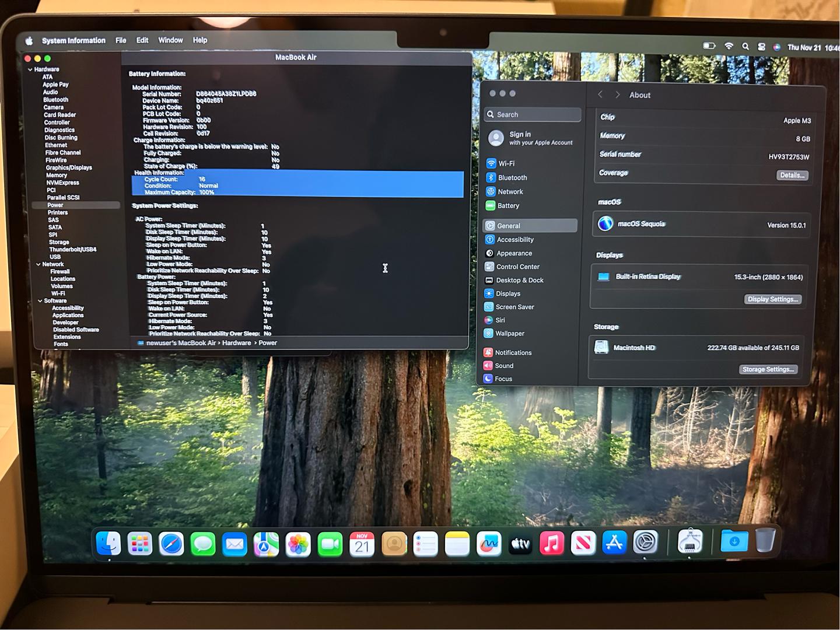The image size is (840, 630).
Task: Click Wi-Fi status icon in menu bar
Action: 729,46
